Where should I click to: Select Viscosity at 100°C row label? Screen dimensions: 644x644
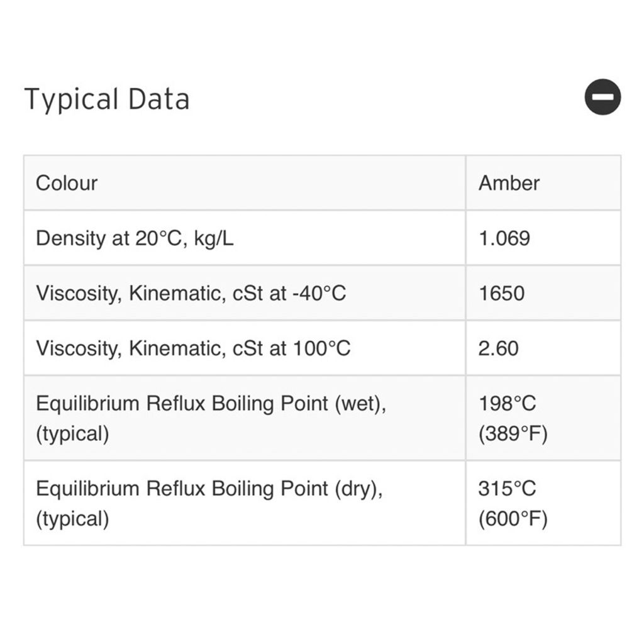[x=193, y=348]
